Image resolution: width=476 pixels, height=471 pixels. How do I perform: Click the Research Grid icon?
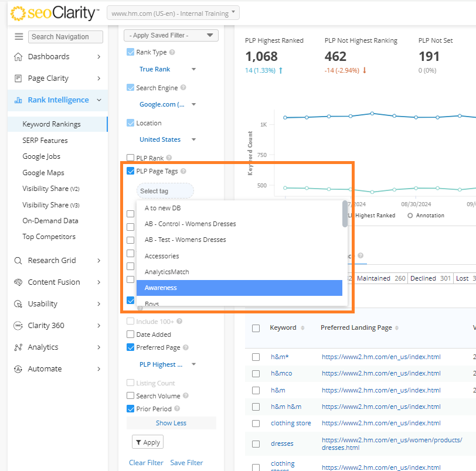click(18, 261)
